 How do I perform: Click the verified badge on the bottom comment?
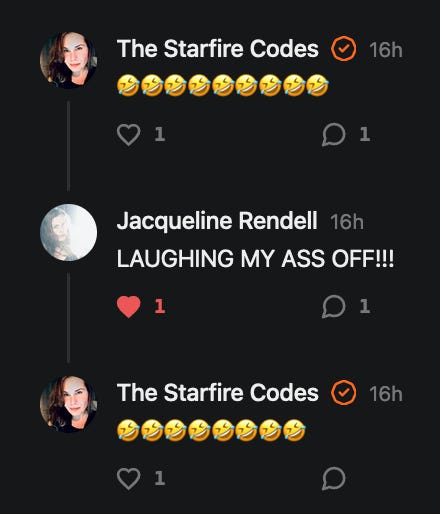tap(344, 393)
